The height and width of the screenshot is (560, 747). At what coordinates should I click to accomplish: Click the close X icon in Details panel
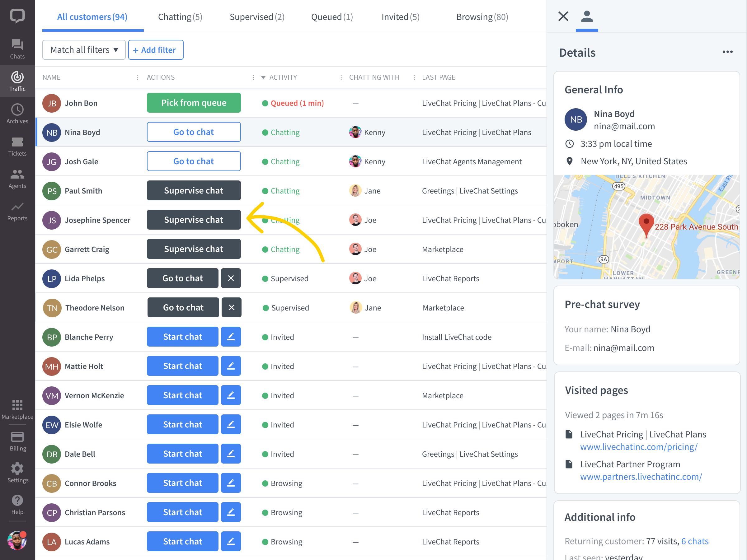(563, 16)
